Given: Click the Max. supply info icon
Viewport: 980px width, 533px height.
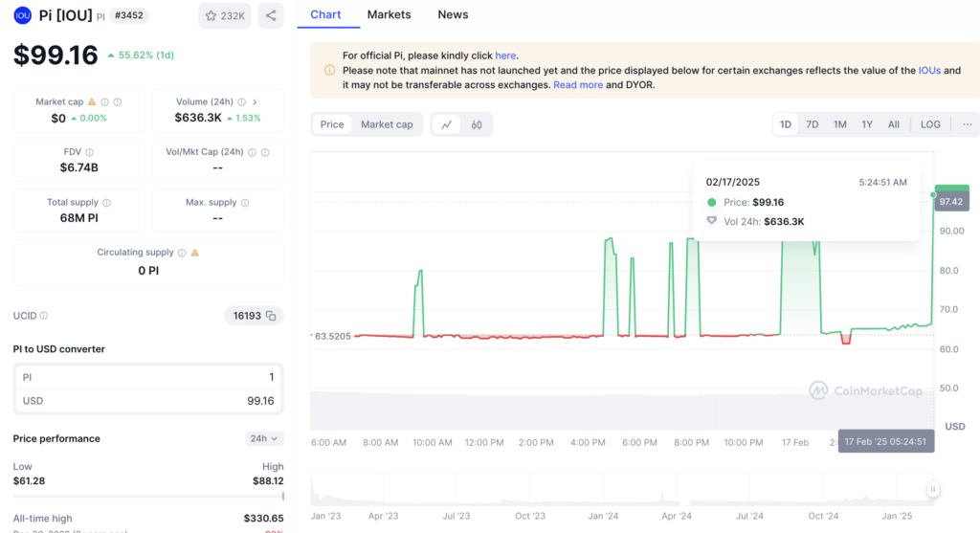Looking at the screenshot, I should pos(245,203).
